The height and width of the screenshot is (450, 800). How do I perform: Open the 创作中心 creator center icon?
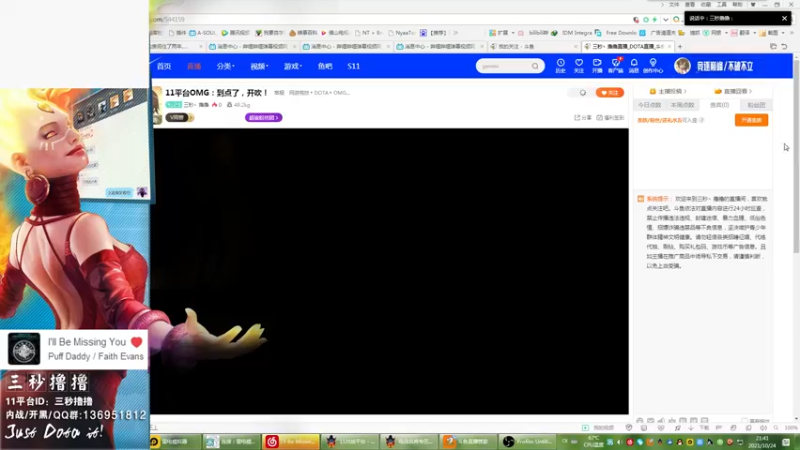[x=653, y=66]
